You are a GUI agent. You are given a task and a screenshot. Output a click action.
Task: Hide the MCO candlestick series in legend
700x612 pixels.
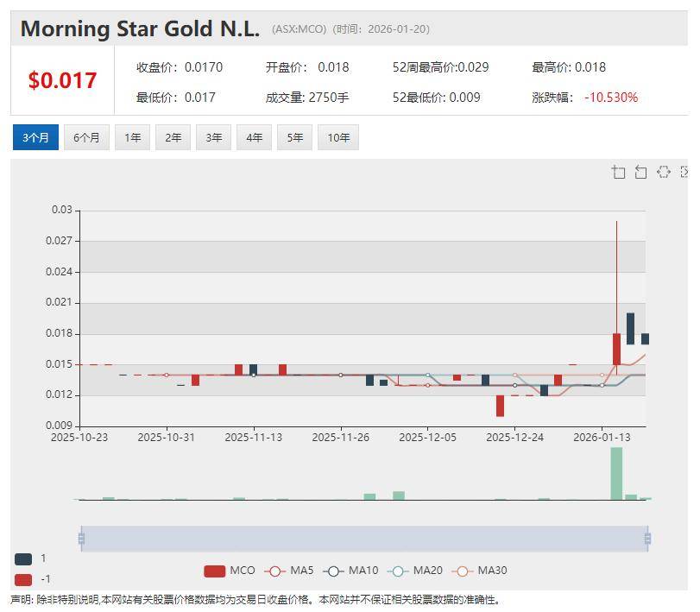click(229, 571)
